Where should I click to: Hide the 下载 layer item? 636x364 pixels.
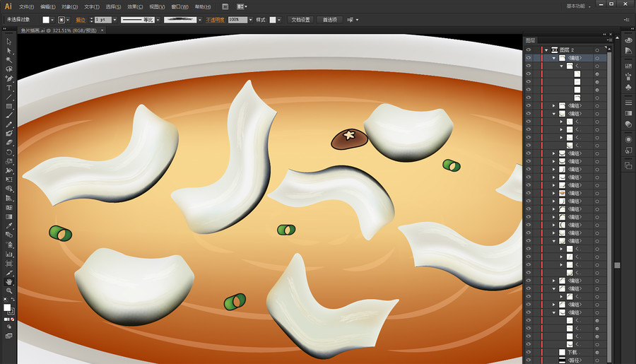(x=528, y=352)
